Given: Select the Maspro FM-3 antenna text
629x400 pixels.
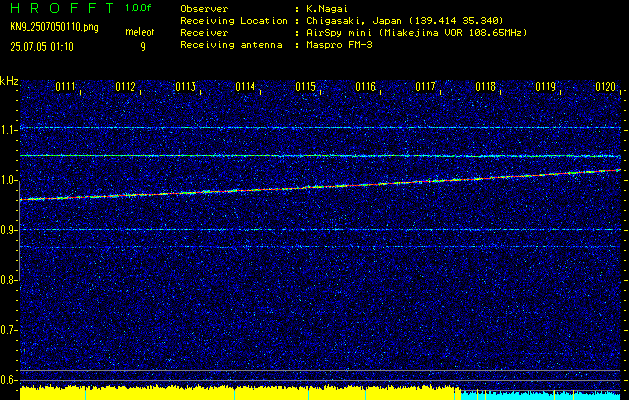Looking at the screenshot, I should click(x=339, y=45).
